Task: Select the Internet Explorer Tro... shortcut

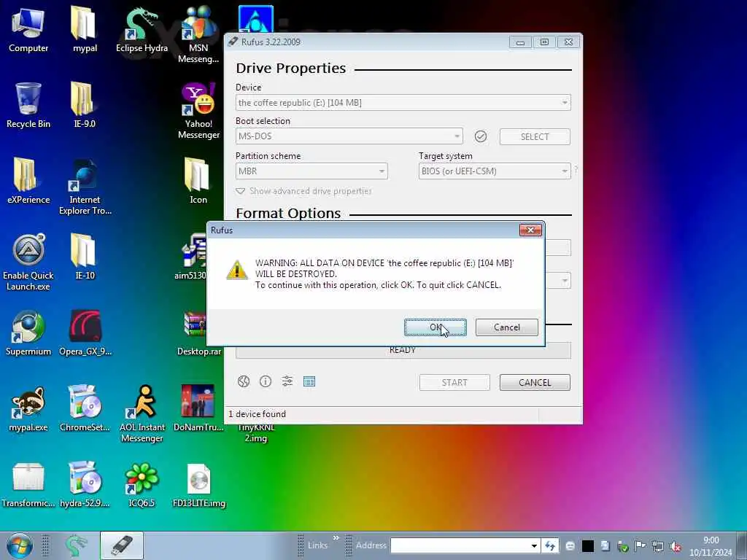Action: click(x=85, y=187)
